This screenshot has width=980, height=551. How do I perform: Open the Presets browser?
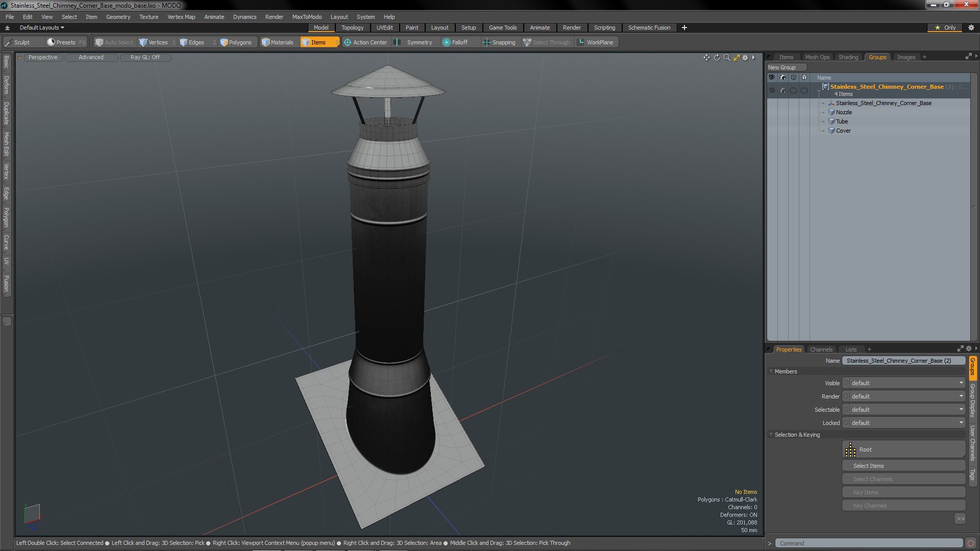65,42
